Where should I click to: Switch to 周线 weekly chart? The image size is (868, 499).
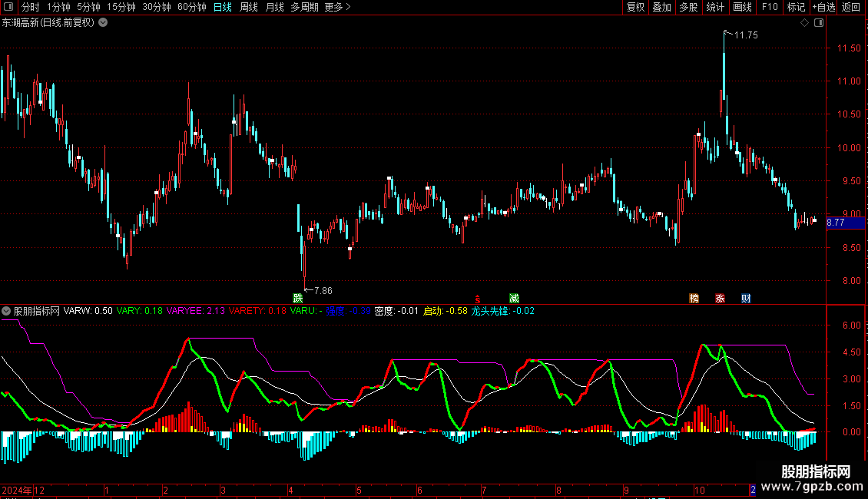[249, 7]
